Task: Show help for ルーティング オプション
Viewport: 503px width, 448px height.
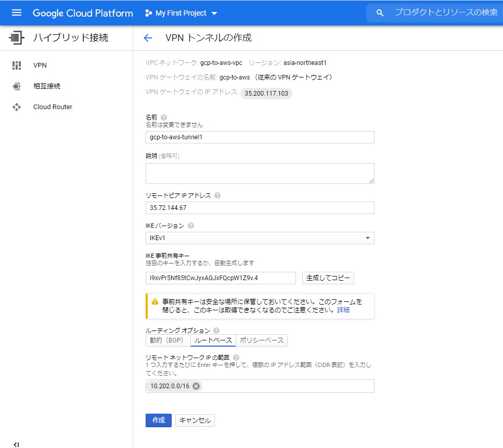Action: pyautogui.click(x=216, y=331)
